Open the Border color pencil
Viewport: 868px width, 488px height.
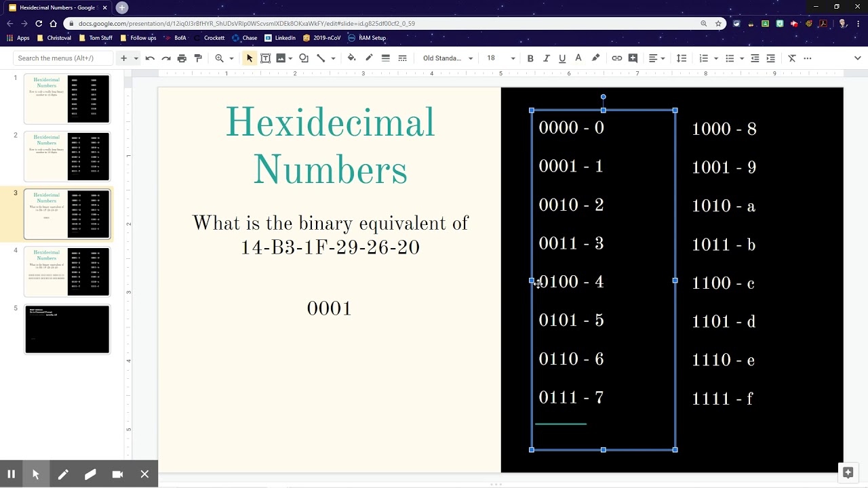coord(369,58)
